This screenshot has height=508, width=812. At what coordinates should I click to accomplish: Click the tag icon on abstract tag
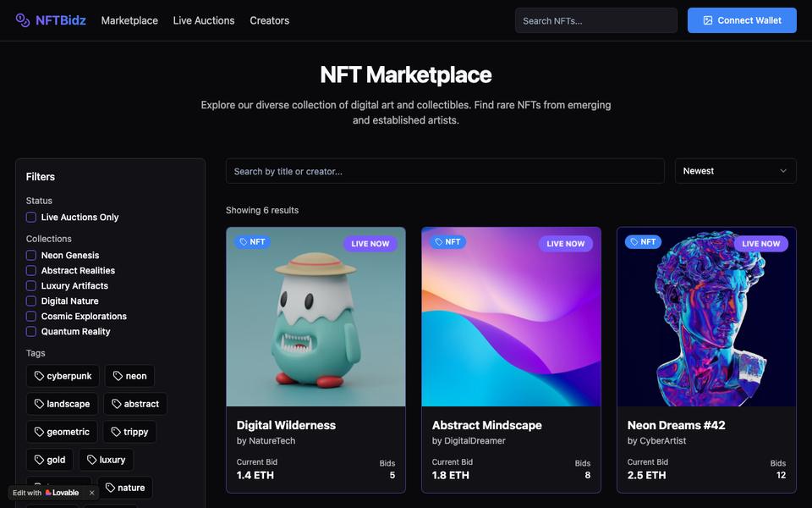tap(117, 404)
